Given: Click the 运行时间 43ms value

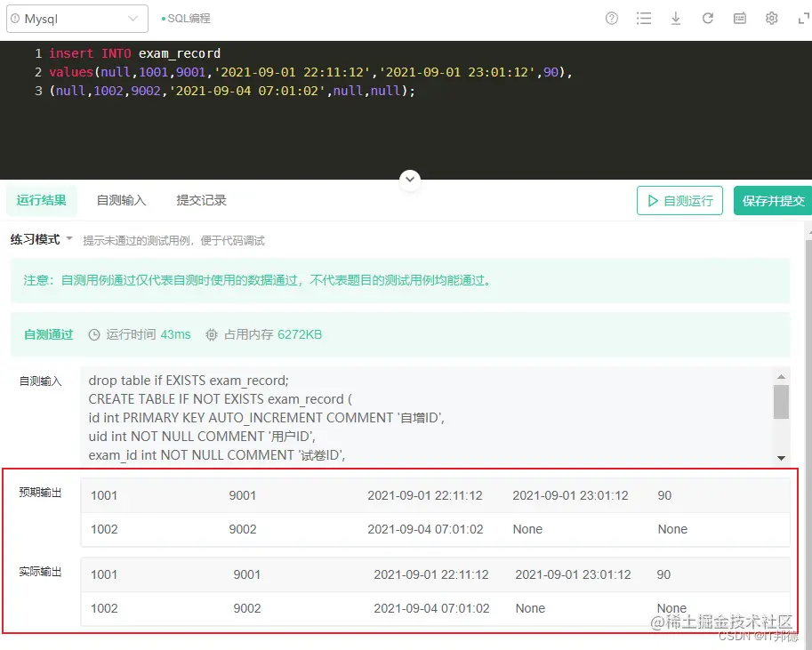Looking at the screenshot, I should click(175, 335).
